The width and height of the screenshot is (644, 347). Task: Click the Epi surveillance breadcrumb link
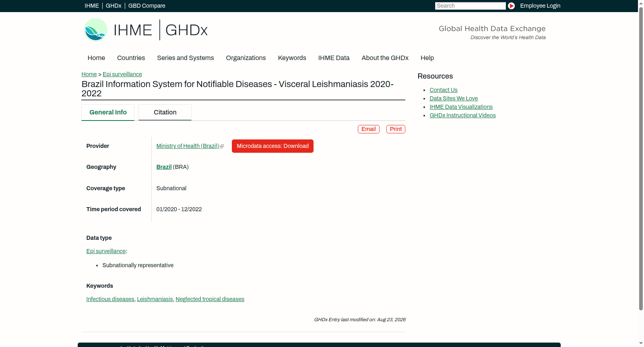tap(122, 74)
